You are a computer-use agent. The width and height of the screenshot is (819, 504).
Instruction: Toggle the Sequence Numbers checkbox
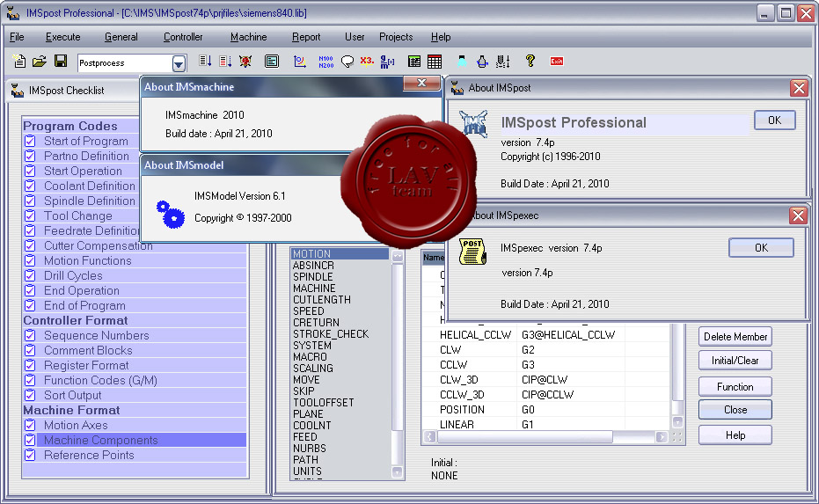30,335
